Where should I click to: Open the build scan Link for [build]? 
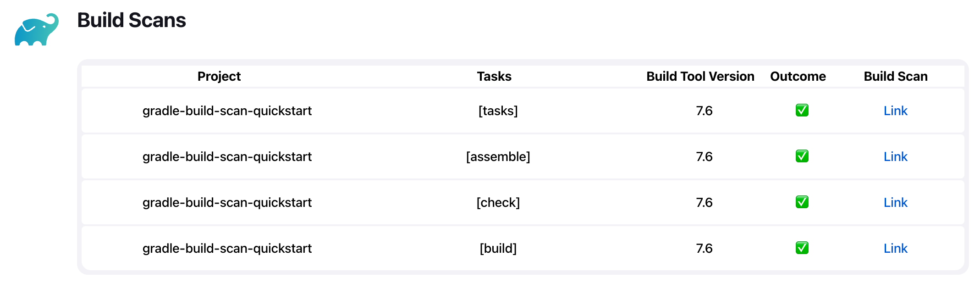(x=895, y=248)
